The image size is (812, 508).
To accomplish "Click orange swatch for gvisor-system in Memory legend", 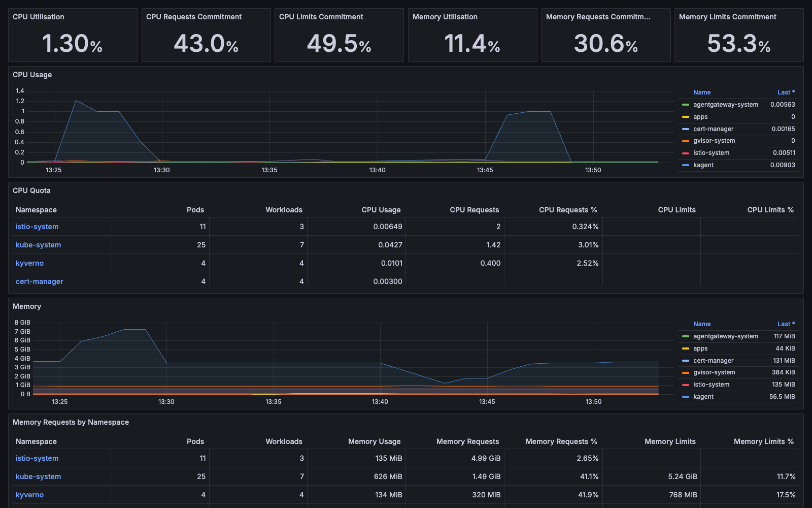I will [x=686, y=372].
